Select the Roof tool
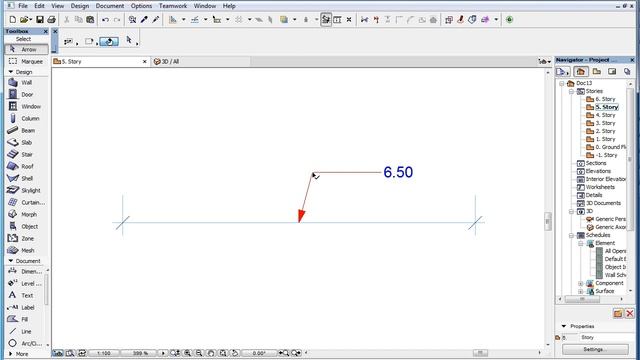The width and height of the screenshot is (640, 360). (x=27, y=166)
